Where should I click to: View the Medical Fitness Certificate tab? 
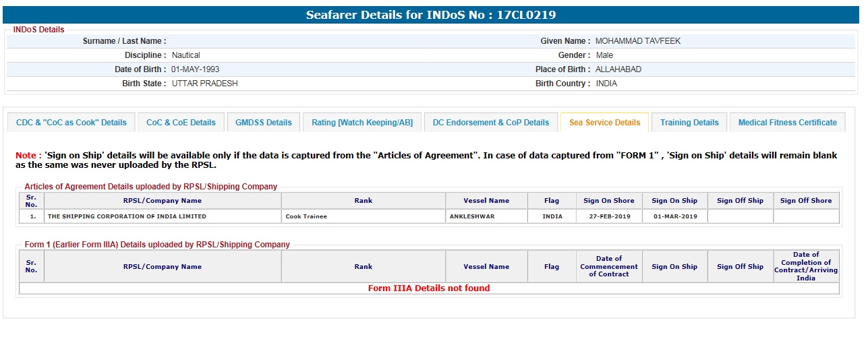tap(787, 123)
